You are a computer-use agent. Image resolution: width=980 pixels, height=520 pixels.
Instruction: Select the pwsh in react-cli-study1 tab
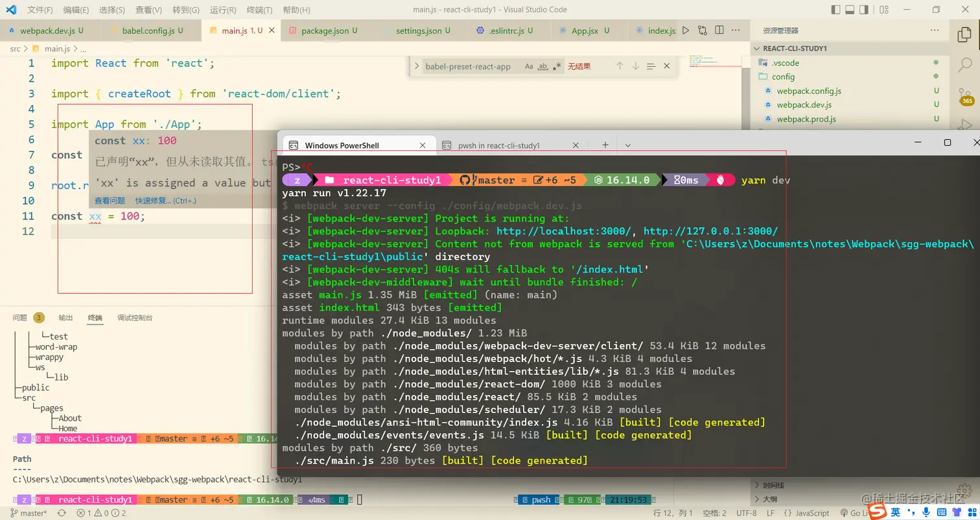coord(511,145)
